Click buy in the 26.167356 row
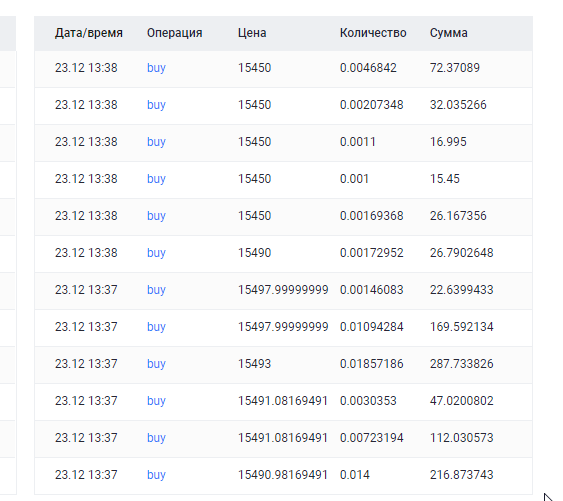Viewport: 563px width, 501px height. (x=156, y=216)
